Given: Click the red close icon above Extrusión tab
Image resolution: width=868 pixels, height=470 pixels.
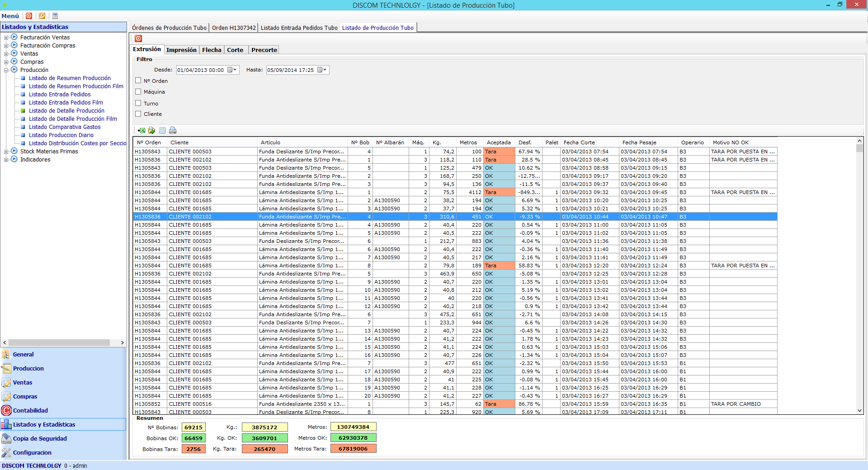Looking at the screenshot, I should pyautogui.click(x=138, y=39).
